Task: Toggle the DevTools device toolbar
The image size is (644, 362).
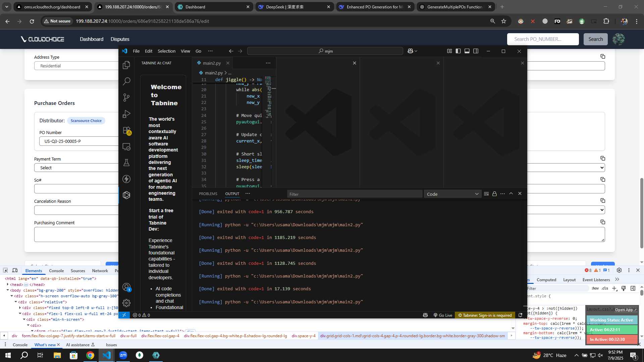Action: [x=15, y=270]
